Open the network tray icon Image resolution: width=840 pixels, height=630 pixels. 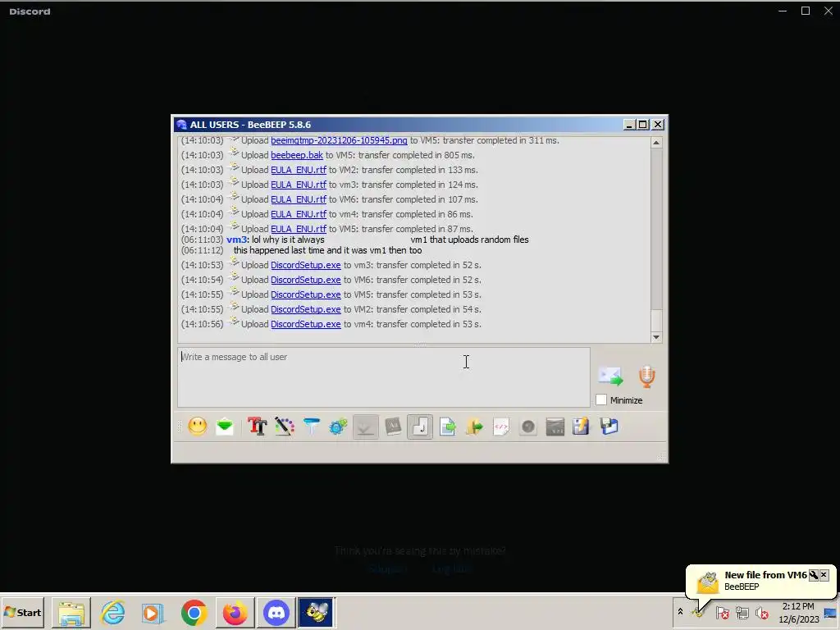[x=742, y=612]
